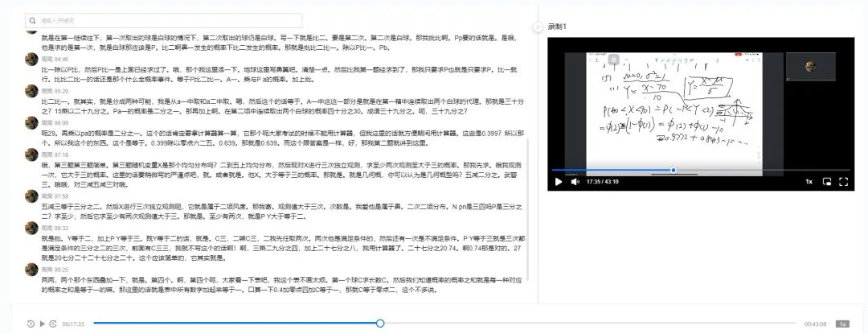Select the transcript paragraph starting 五减三等于三分之二
The width and height of the screenshot is (868, 334).
pyautogui.click(x=282, y=212)
